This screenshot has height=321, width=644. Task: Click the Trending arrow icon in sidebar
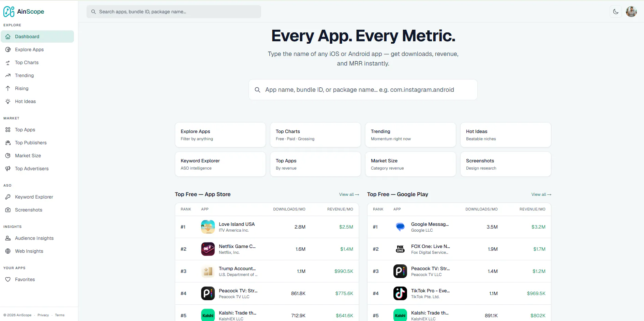pos(8,75)
